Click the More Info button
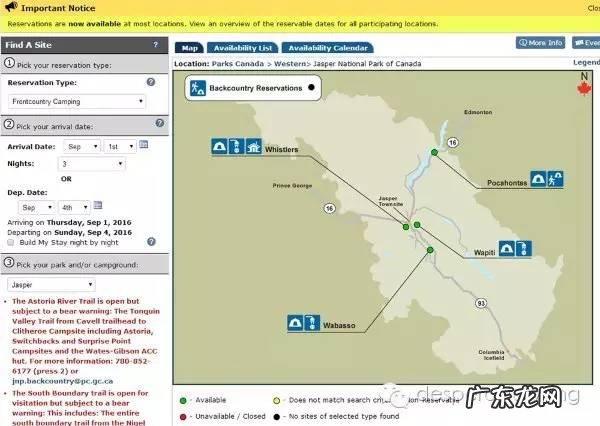This screenshot has width=600, height=426. pyautogui.click(x=540, y=43)
